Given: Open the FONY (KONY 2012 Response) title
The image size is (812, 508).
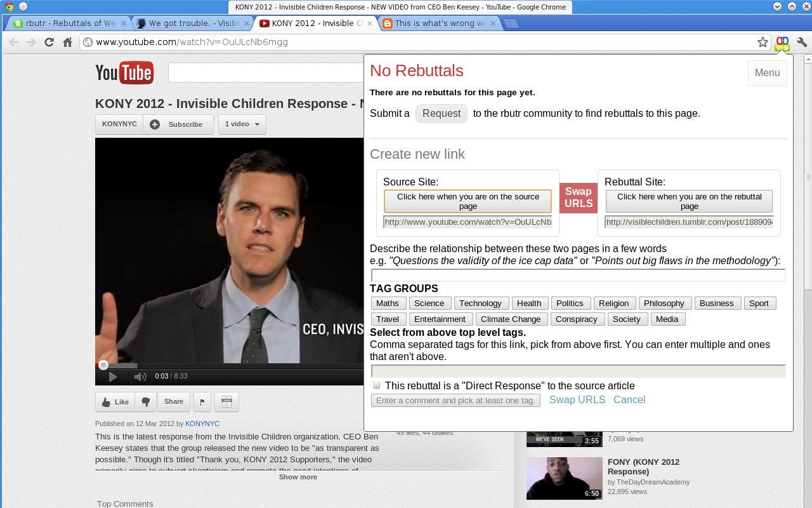Looking at the screenshot, I should point(644,467).
